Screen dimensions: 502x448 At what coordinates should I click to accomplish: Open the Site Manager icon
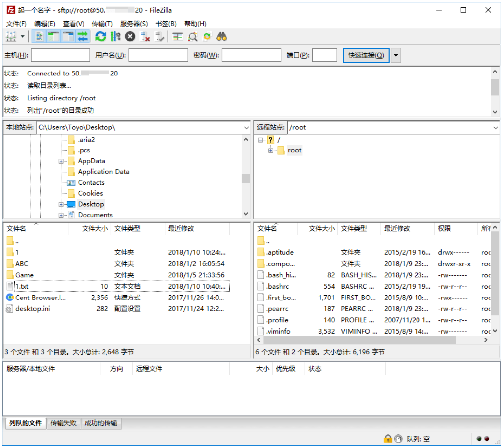11,37
